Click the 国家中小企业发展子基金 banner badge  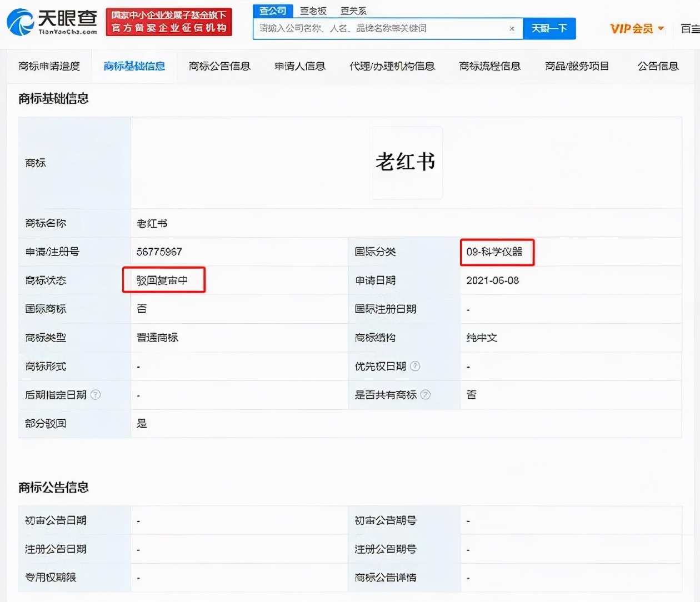pos(169,22)
